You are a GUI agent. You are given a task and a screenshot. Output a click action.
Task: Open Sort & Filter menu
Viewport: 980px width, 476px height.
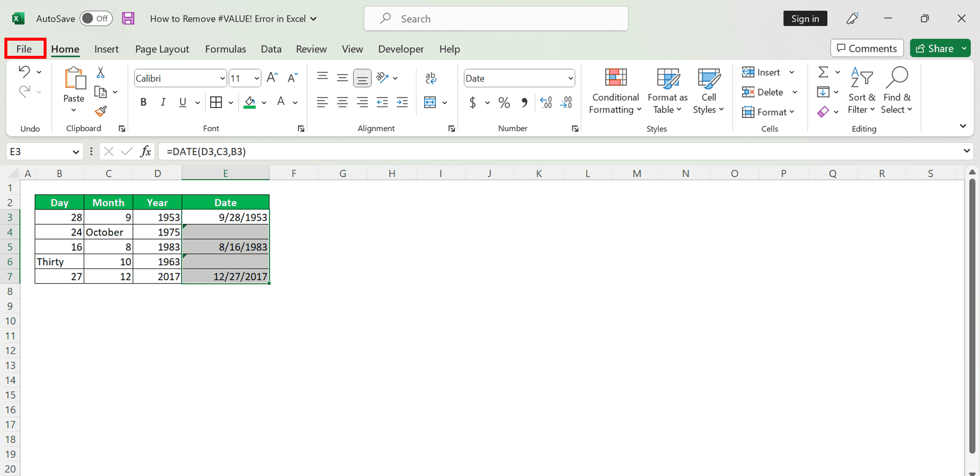coord(861,92)
